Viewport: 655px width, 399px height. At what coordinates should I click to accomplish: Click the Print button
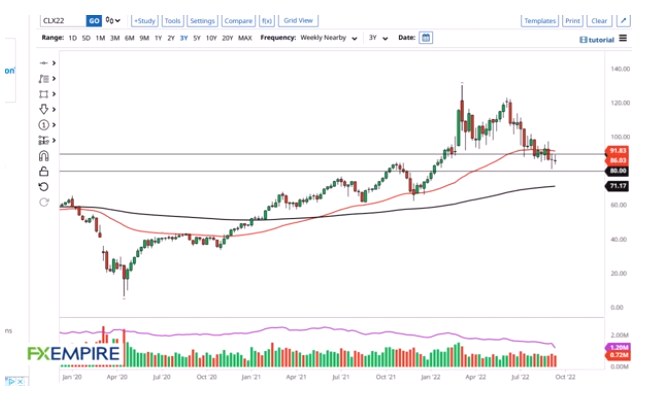click(x=572, y=20)
